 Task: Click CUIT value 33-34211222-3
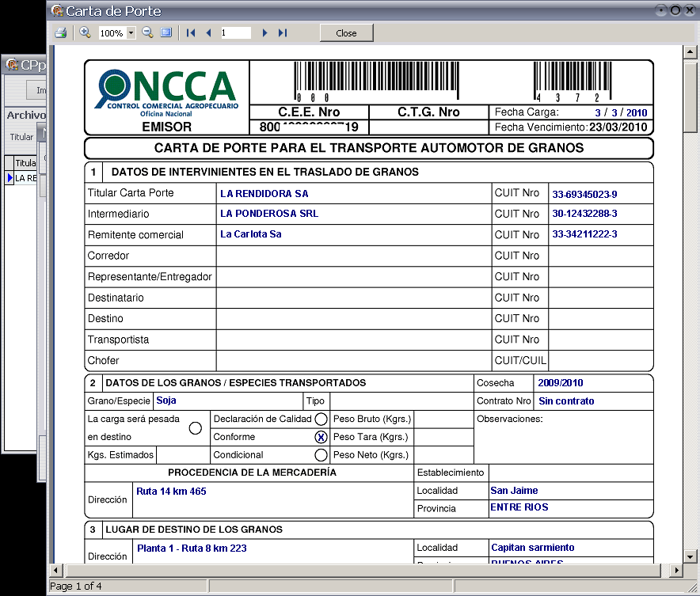584,234
